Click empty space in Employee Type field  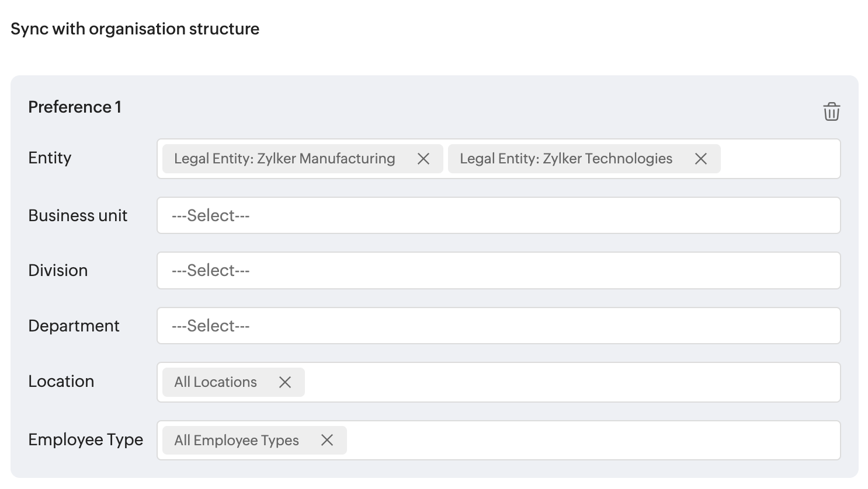tap(593, 440)
